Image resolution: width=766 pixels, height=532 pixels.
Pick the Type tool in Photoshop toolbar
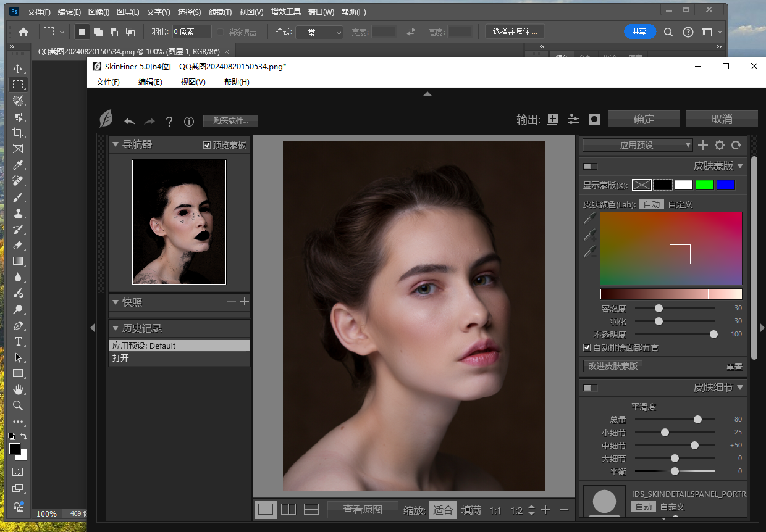click(18, 341)
